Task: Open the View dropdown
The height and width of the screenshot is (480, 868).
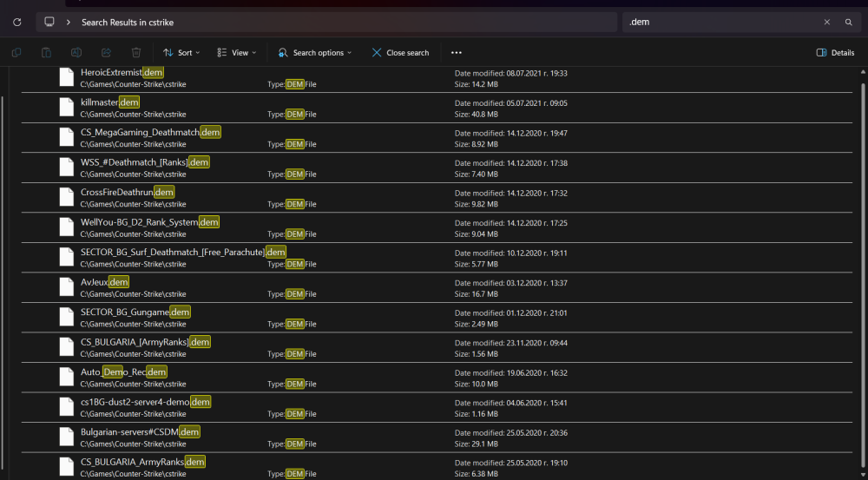Action: 237,53
